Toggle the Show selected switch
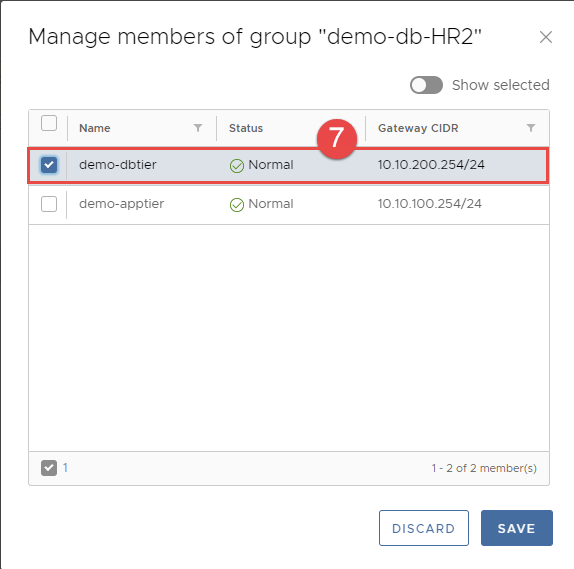 (426, 85)
